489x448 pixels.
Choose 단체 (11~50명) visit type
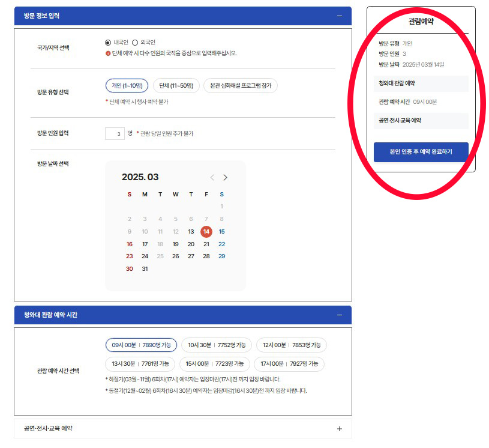coord(176,85)
